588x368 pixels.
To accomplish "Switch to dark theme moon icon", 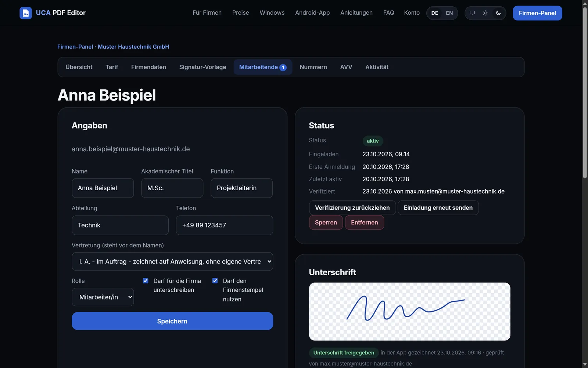I will coord(498,13).
